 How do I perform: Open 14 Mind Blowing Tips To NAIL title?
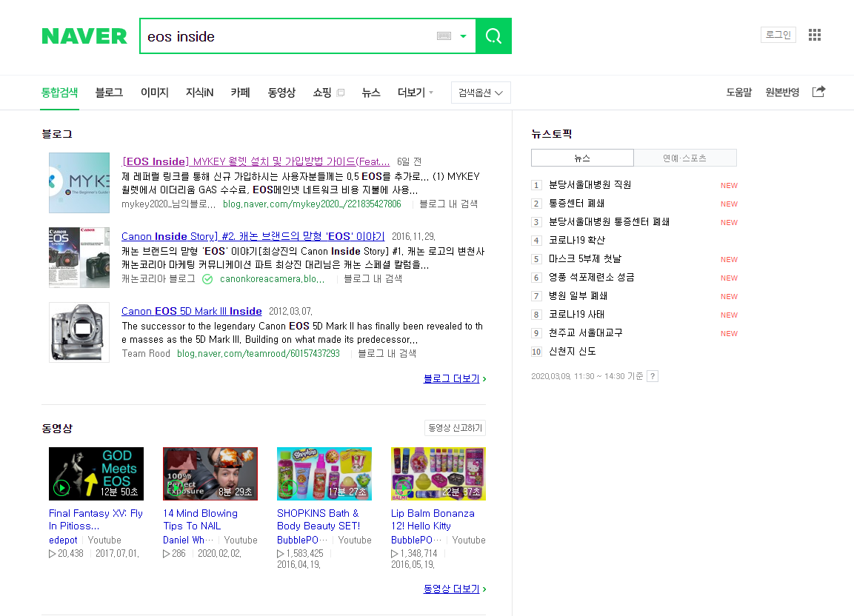tap(201, 520)
